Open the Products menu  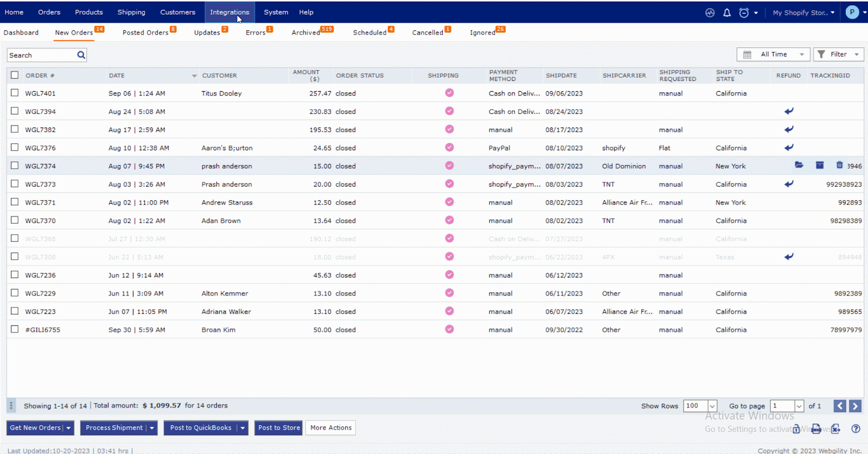pyautogui.click(x=89, y=12)
